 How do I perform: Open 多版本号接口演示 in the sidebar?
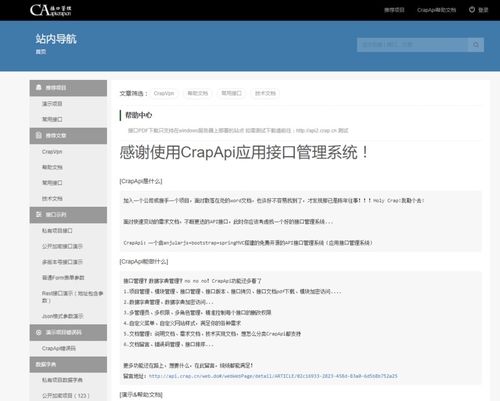[x=62, y=262]
